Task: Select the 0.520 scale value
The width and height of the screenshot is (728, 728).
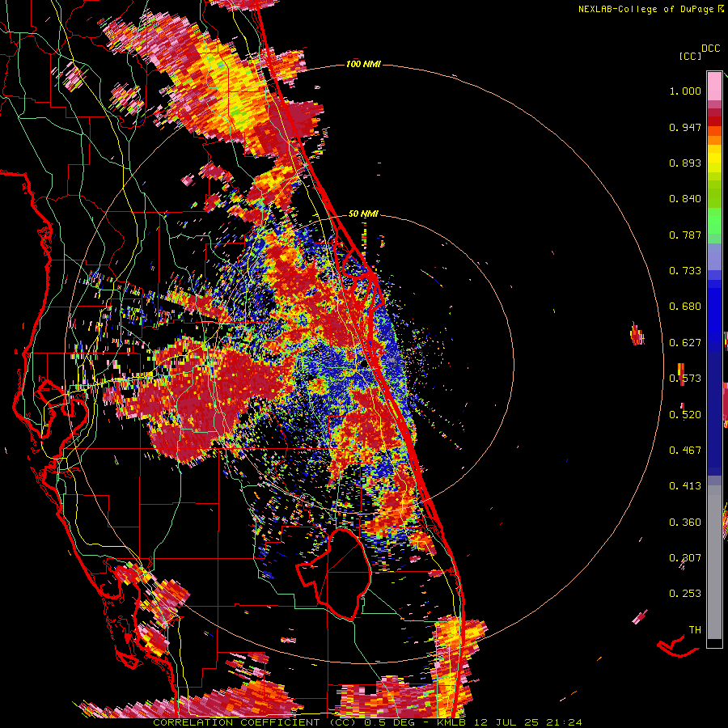Action: 685,415
